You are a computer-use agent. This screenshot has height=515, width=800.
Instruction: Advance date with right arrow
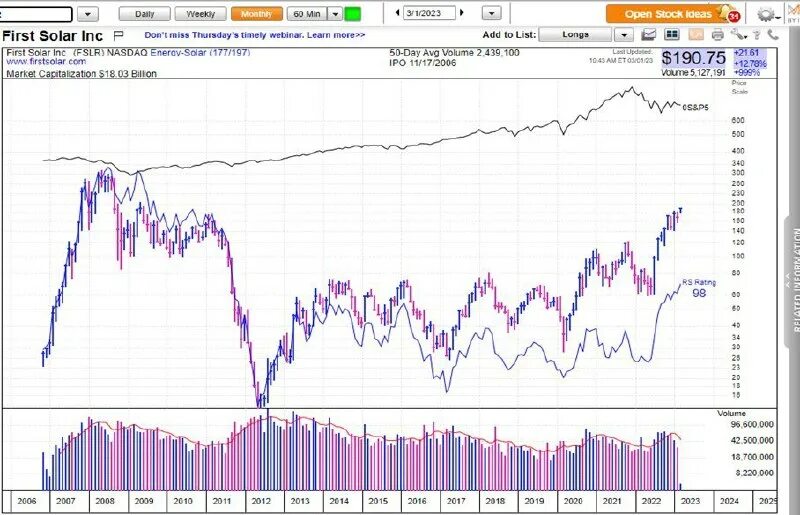462,13
